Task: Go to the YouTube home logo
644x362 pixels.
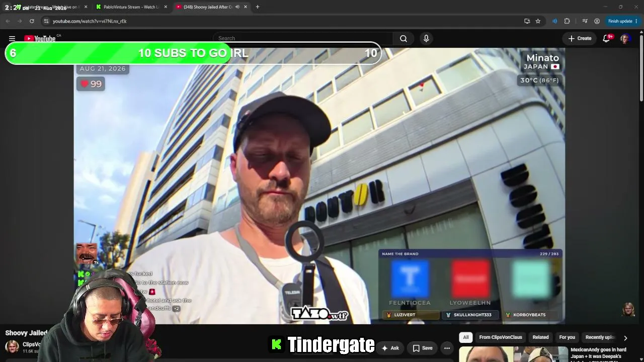Action: click(x=40, y=39)
